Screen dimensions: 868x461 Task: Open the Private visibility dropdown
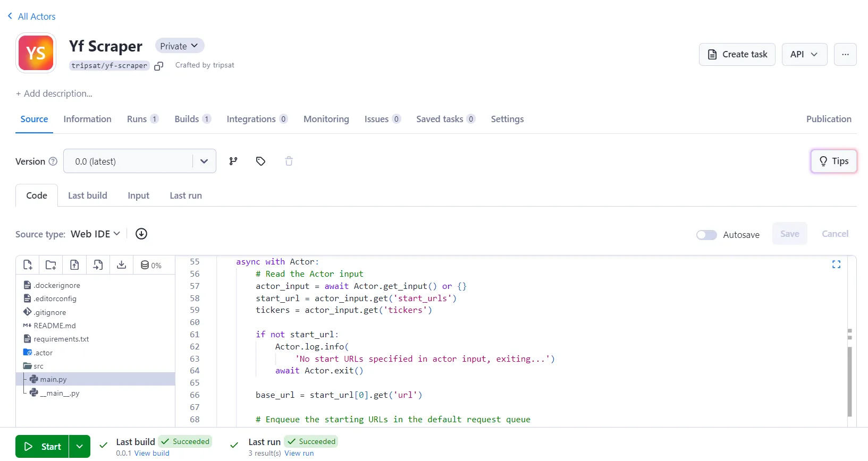point(180,46)
